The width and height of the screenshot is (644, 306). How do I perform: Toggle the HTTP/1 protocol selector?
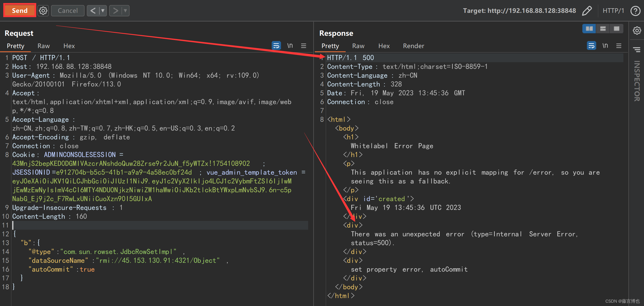tap(613, 11)
